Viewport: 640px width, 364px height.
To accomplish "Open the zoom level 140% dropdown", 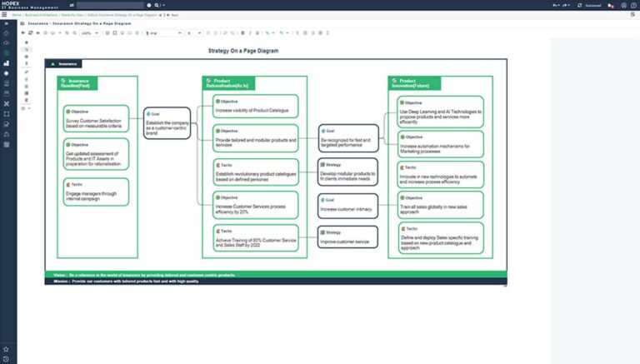I will 88,33.
